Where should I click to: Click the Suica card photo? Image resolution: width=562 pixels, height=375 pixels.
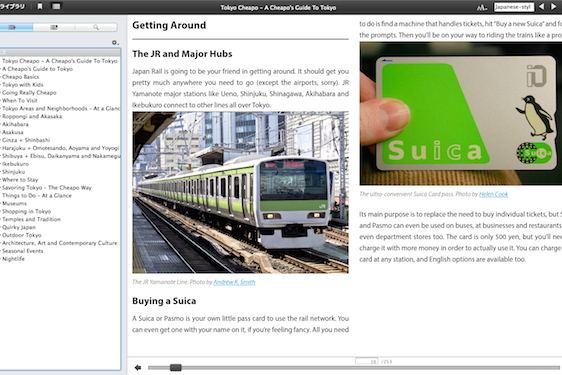pyautogui.click(x=461, y=114)
